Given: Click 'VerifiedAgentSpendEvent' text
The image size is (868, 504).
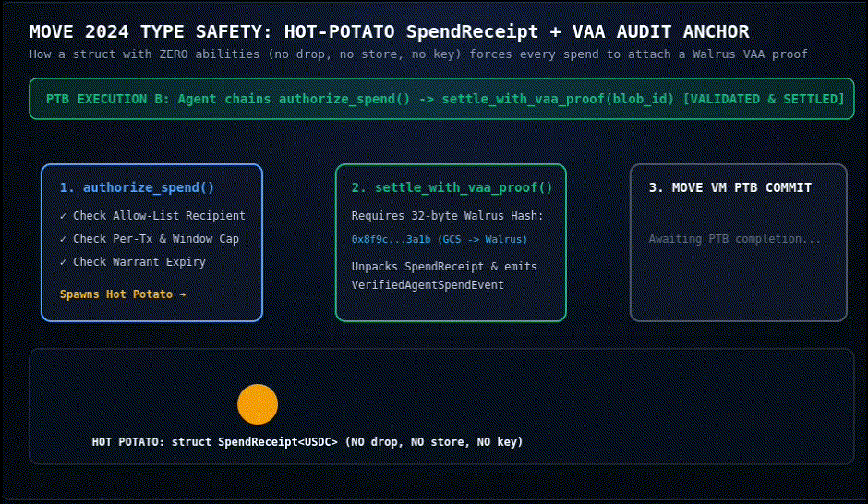Looking at the screenshot, I should tap(428, 285).
